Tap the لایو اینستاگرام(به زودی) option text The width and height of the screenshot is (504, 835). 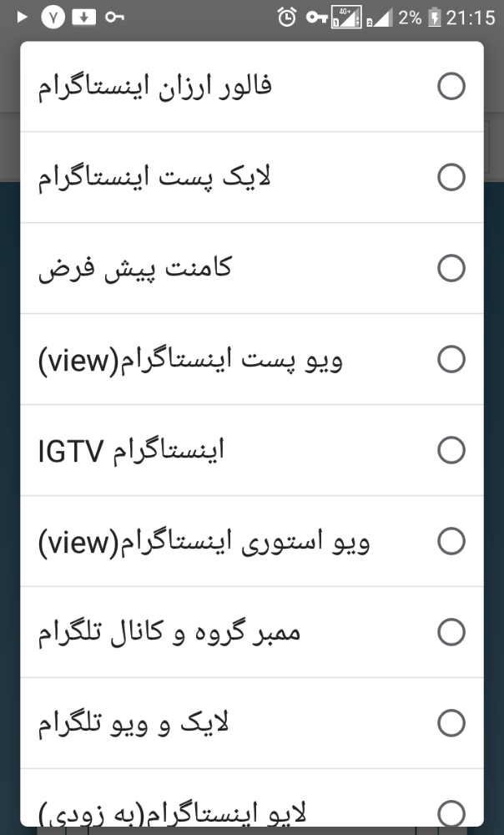point(173,812)
